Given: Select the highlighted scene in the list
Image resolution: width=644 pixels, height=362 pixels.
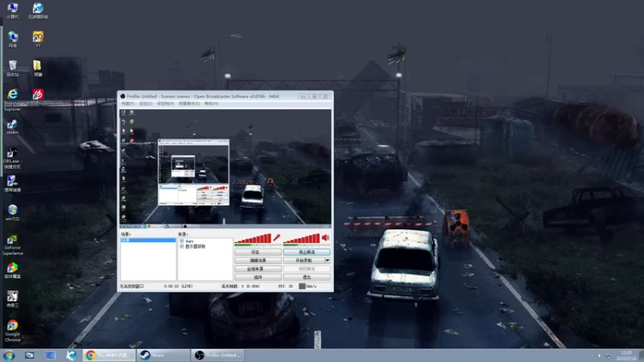Looking at the screenshot, I should (x=148, y=240).
